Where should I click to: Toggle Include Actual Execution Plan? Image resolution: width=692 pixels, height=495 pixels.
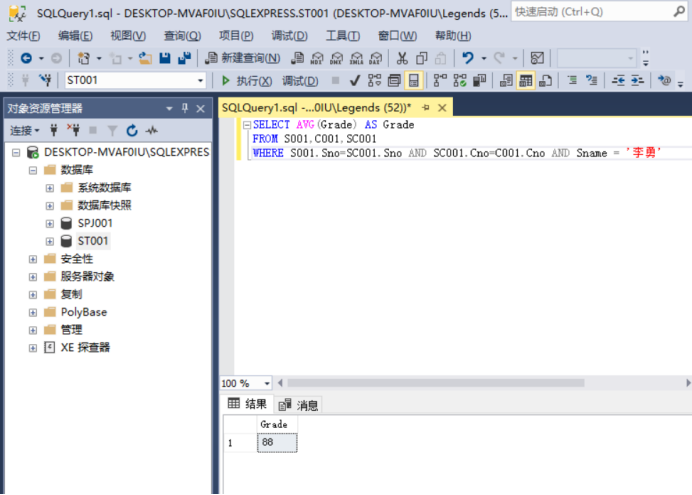440,81
